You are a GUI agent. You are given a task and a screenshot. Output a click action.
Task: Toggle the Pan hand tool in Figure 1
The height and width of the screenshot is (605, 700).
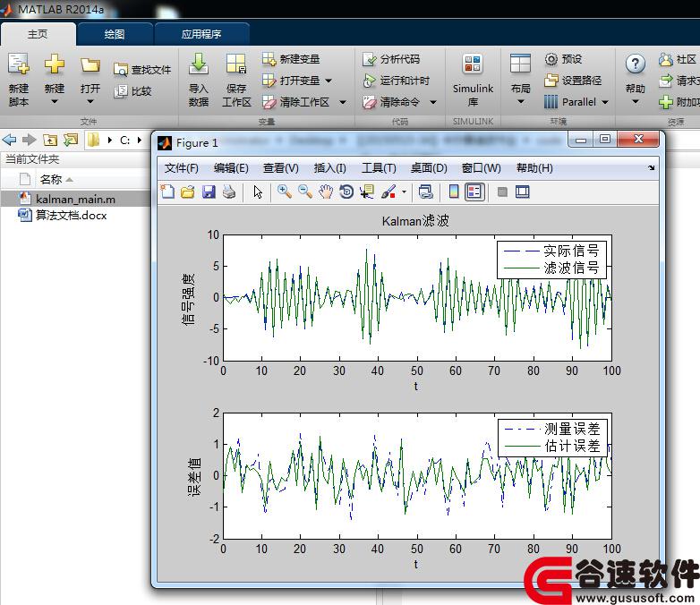click(x=326, y=192)
